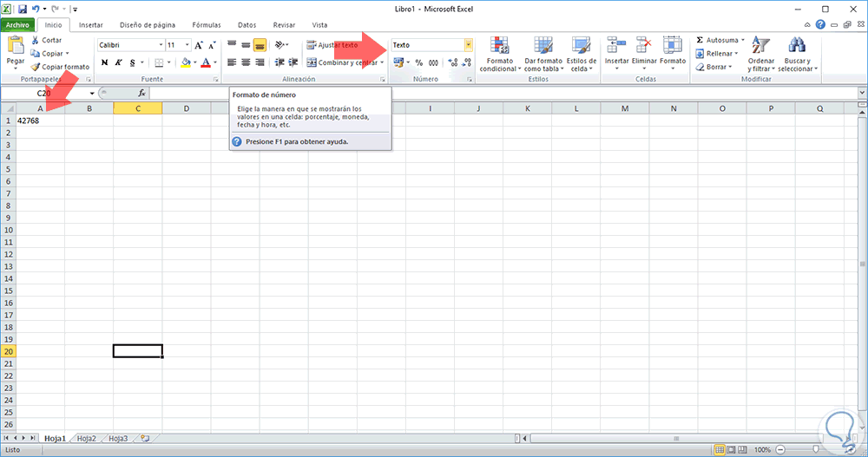Click the text orientation icon
This screenshot has height=457, width=868.
[x=280, y=45]
